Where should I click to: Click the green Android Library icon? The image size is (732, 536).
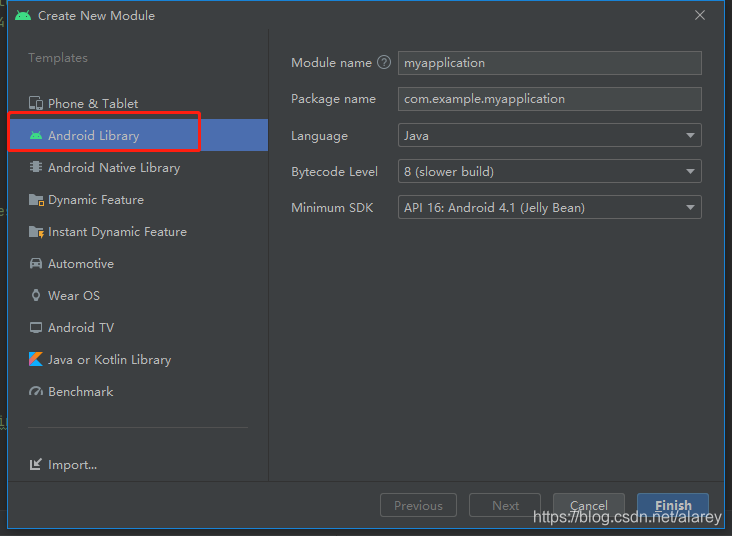point(36,135)
